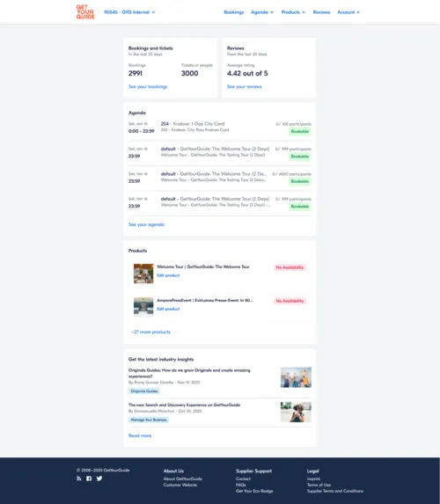Go to Reviews in the top navigation
This screenshot has width=440, height=504.
pyautogui.click(x=321, y=12)
